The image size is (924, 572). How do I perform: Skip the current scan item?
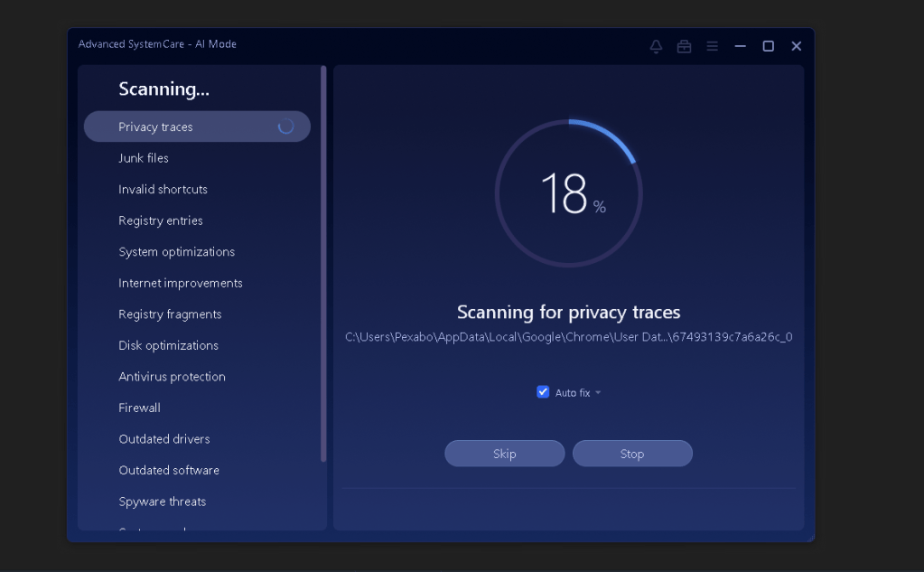(x=504, y=454)
